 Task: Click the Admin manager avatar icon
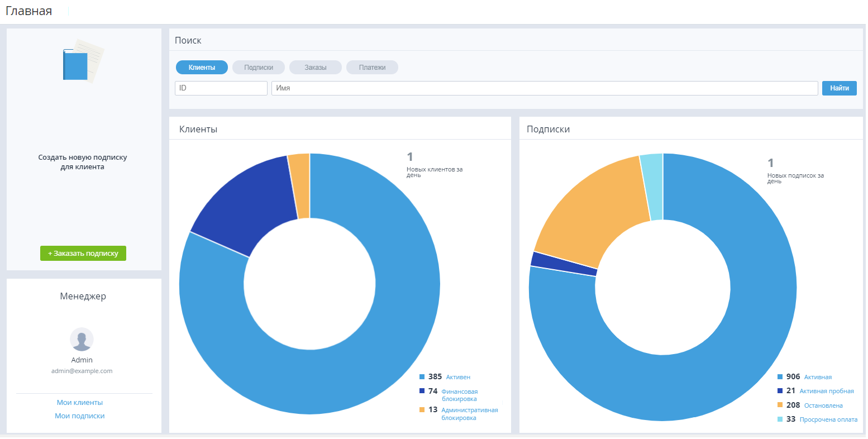(x=82, y=339)
